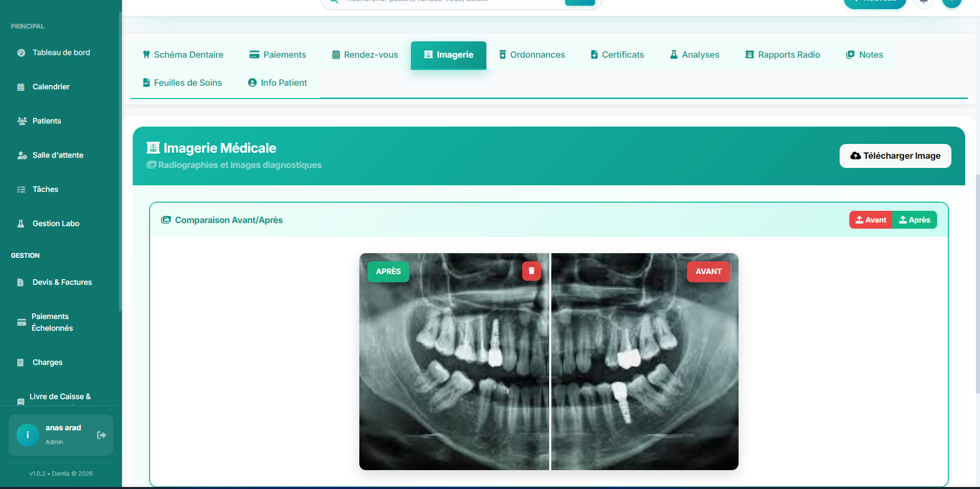Click the Patients group icon
Viewport: 980px width, 489px height.
pyautogui.click(x=22, y=121)
